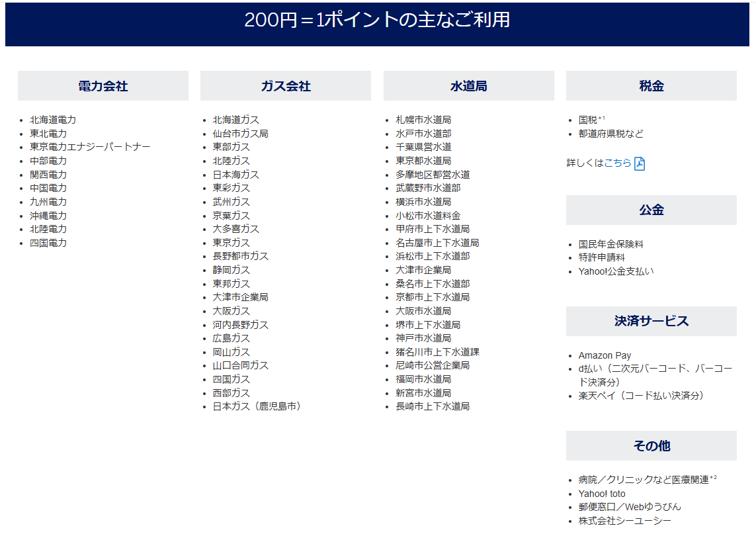756x536 pixels.
Task: Select the 水道局 column heading
Action: coord(469,86)
